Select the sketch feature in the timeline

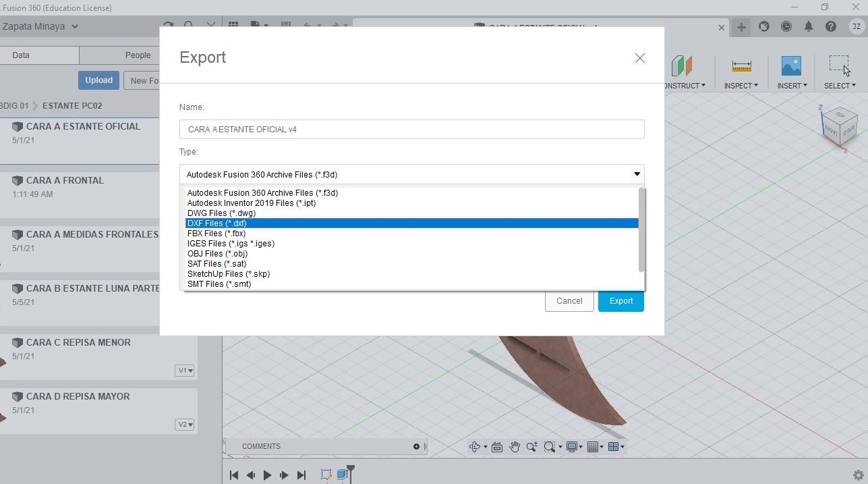coord(326,475)
